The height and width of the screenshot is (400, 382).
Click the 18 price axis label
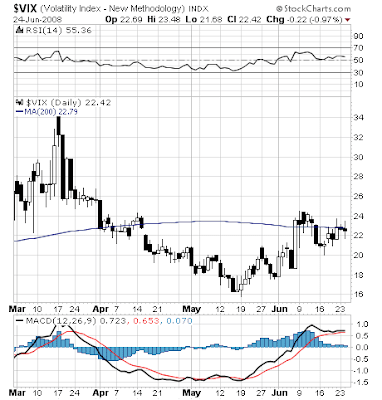[359, 275]
